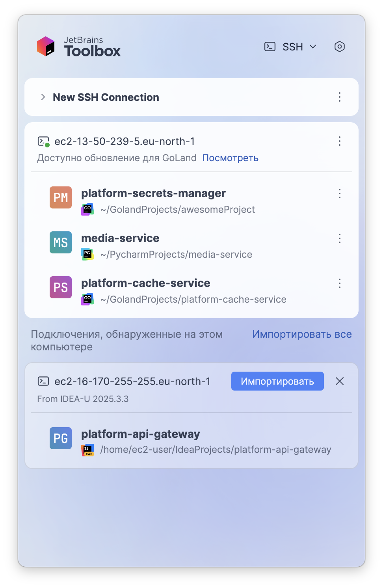Click terminal icon for ec2-16-170-255-255 host
Screen dimensions: 383x588
point(43,381)
